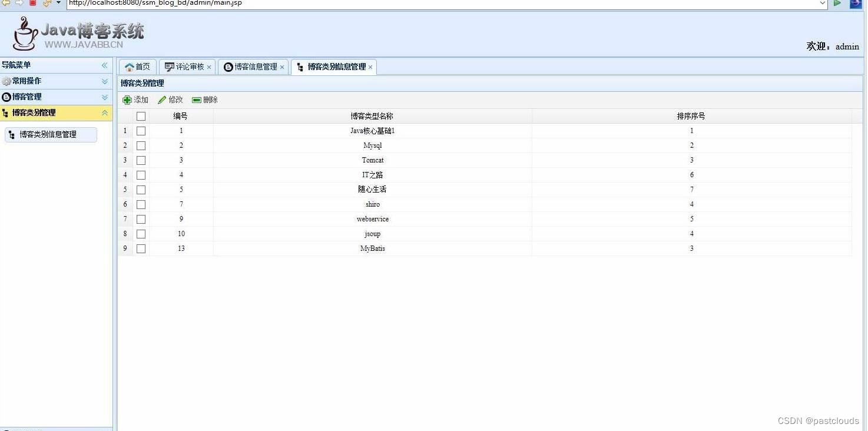The height and width of the screenshot is (431, 868).
Task: Click the jsoup name cell
Action: click(372, 234)
